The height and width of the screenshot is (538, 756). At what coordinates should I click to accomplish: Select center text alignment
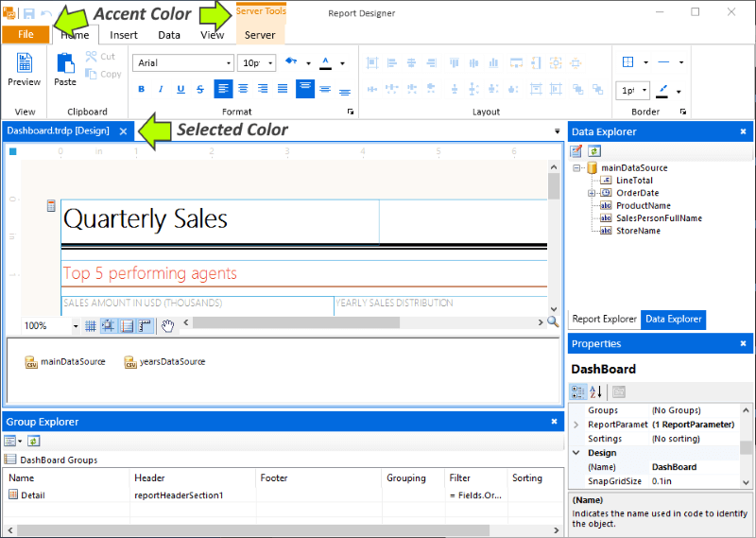(x=243, y=89)
